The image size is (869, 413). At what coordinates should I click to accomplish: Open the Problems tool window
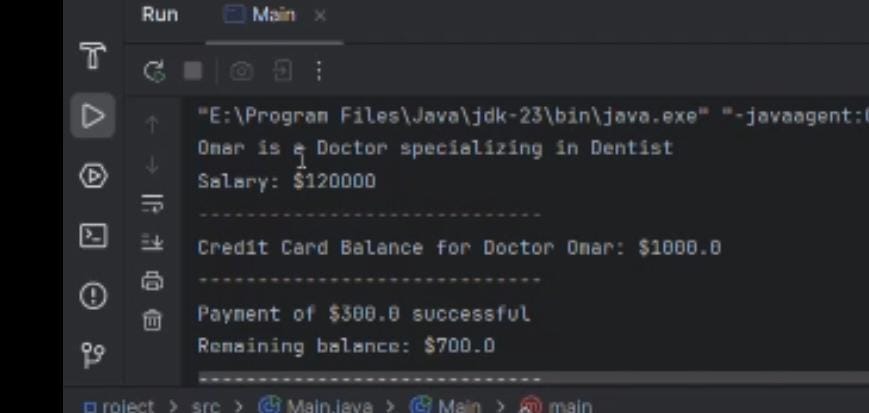pyautogui.click(x=93, y=295)
